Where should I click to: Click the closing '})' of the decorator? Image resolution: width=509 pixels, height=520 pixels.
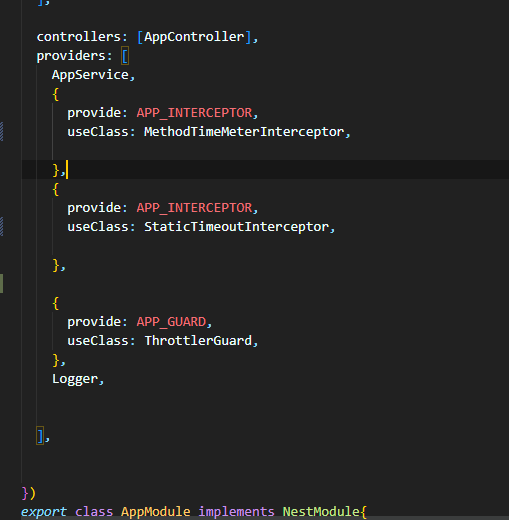(x=29, y=493)
